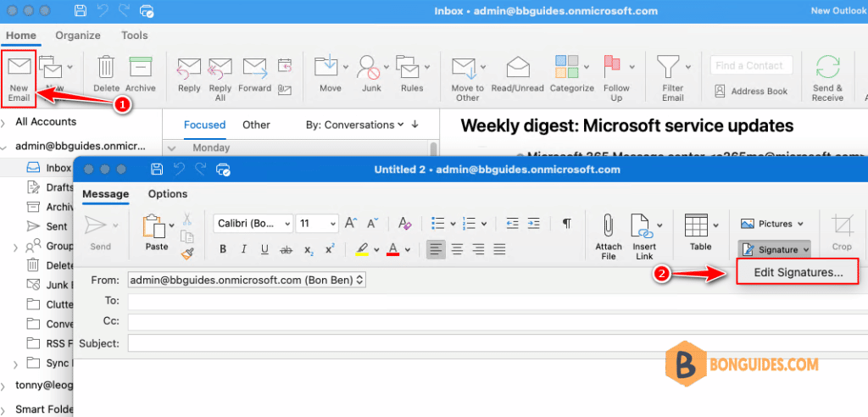Toggle Bold formatting
868x417 pixels.
click(223, 250)
